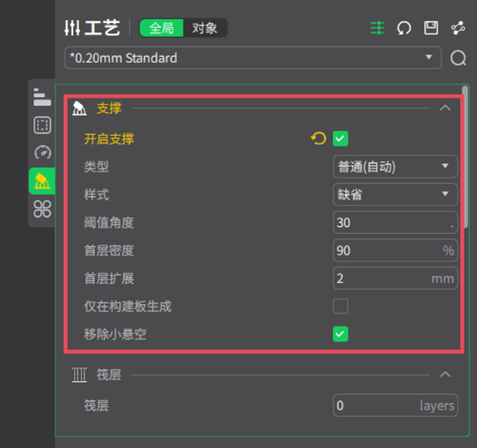Click the settings panel vertical scrollbar

pyautogui.click(x=465, y=156)
